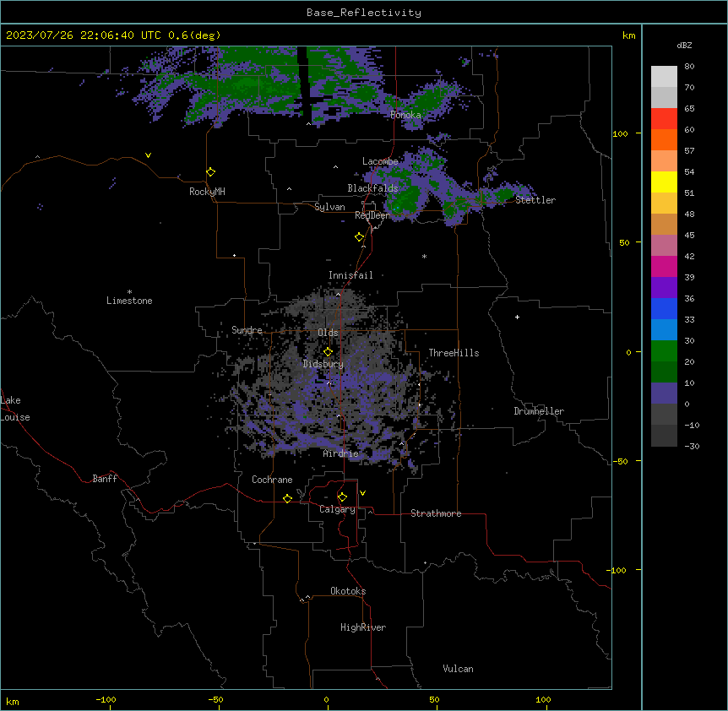Select the light gray 70-80 dBZ swatch
Image resolution: width=728 pixels, height=711 pixels.
click(664, 77)
